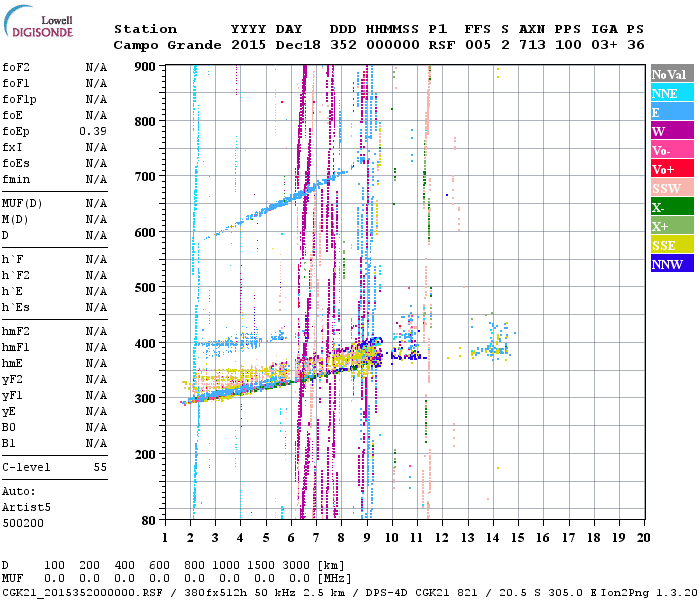Click the [MHz] unit label in MUF row

[x=334, y=579]
